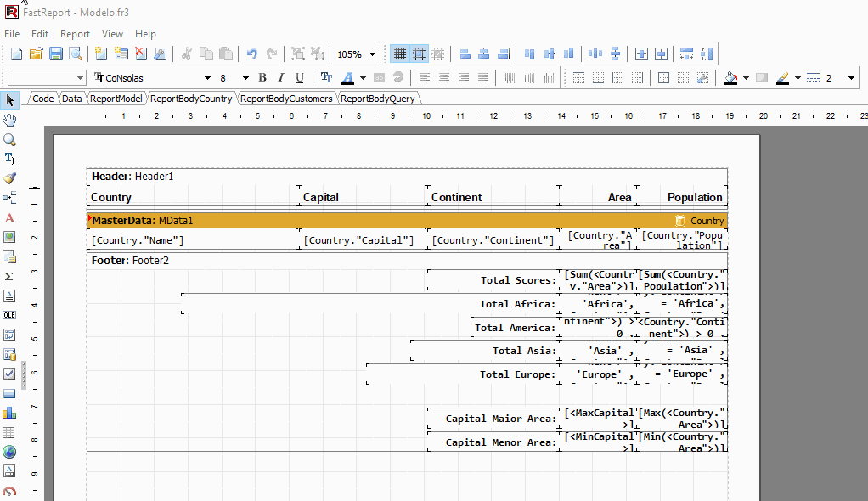The height and width of the screenshot is (501, 868).
Task: Select the Copy Format brush tool
Action: (x=9, y=178)
